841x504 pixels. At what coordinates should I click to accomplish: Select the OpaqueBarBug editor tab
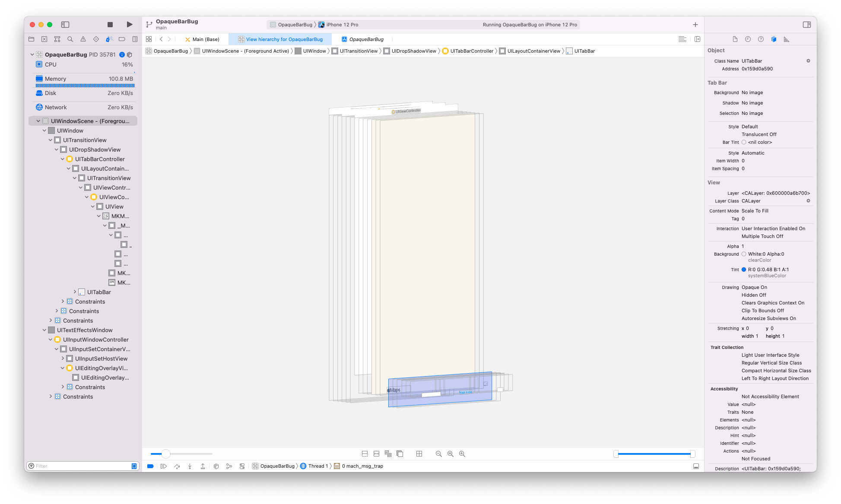[x=366, y=39]
